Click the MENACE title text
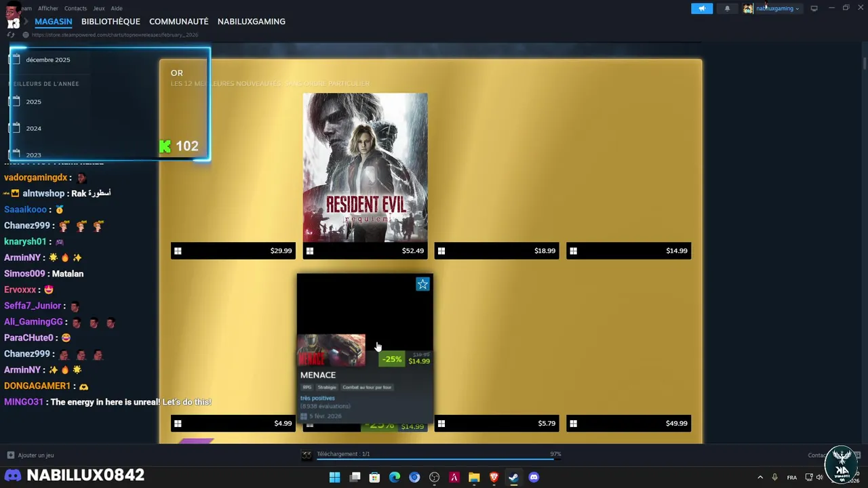 318,375
